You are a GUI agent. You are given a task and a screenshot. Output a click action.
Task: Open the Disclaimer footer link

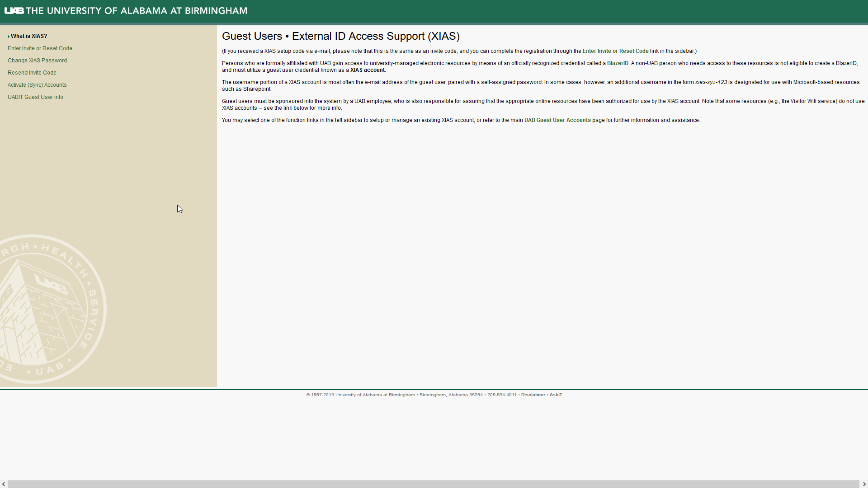[533, 395]
